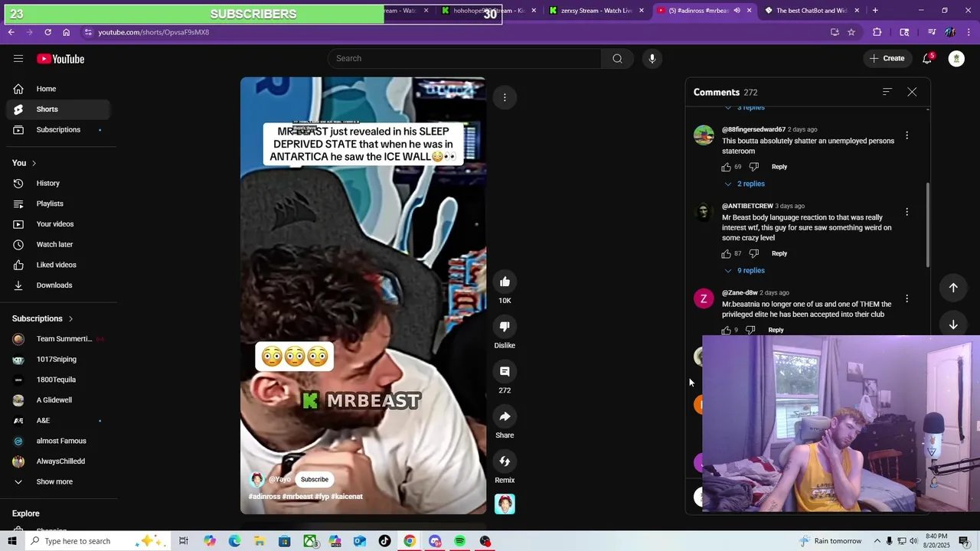Image resolution: width=980 pixels, height=551 pixels.
Task: Bookmark this page with star icon
Action: point(851,32)
